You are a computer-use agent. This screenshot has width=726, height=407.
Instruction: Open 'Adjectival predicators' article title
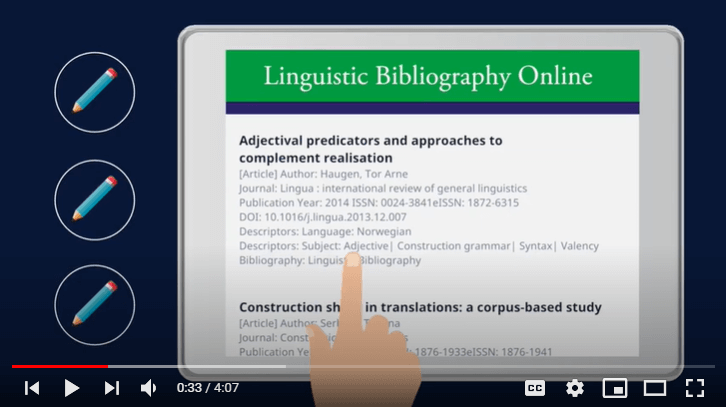(370, 149)
